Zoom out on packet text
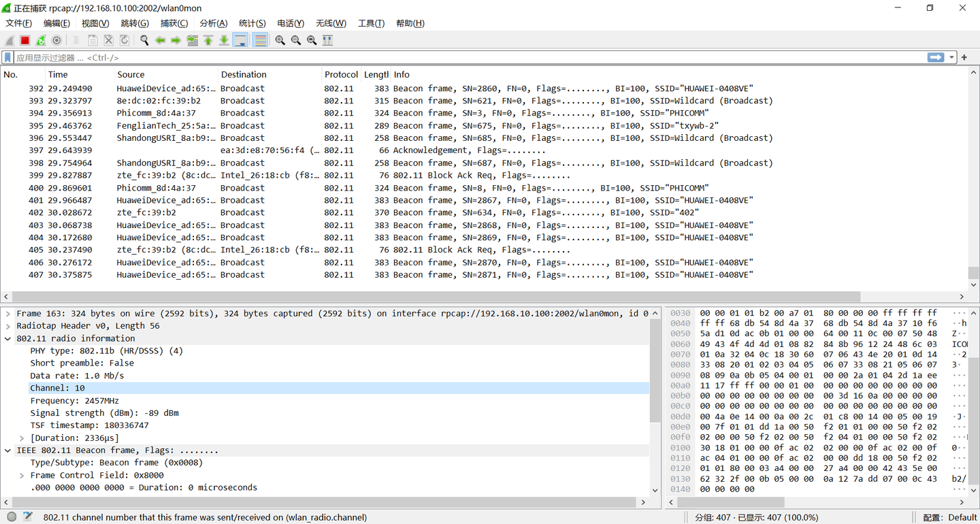 coord(295,40)
